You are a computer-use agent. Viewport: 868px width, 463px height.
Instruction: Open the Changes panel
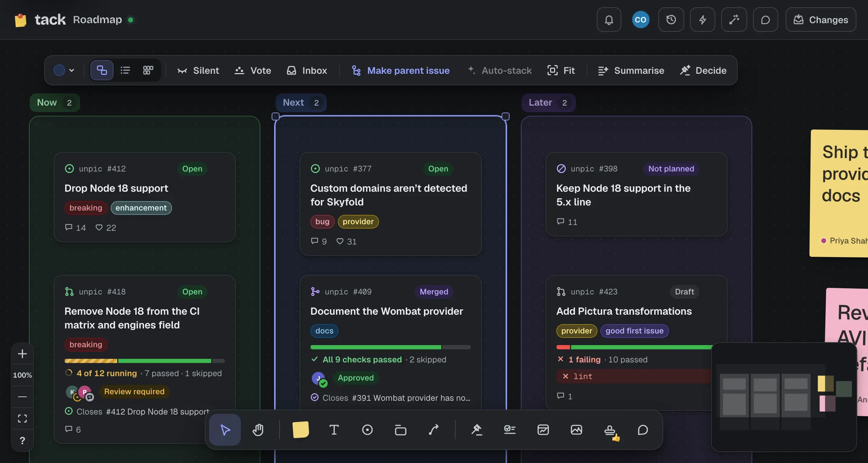pyautogui.click(x=821, y=20)
